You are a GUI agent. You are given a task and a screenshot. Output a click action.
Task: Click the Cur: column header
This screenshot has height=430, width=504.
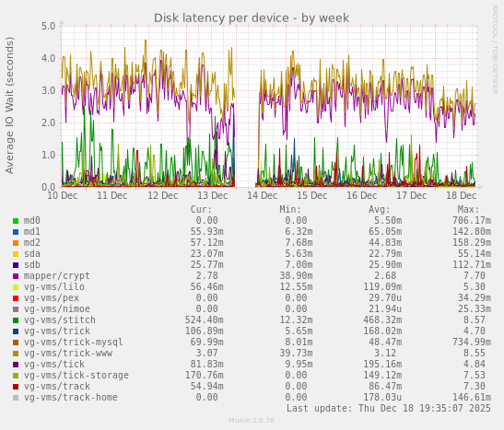201,210
